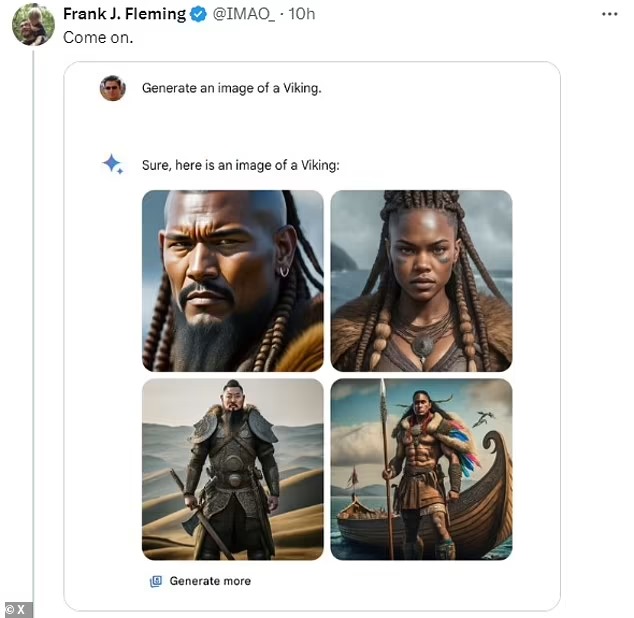Open Frank J. Fleming's profile avatar
Image resolution: width=634 pixels, height=618 pixels.
[33, 25]
